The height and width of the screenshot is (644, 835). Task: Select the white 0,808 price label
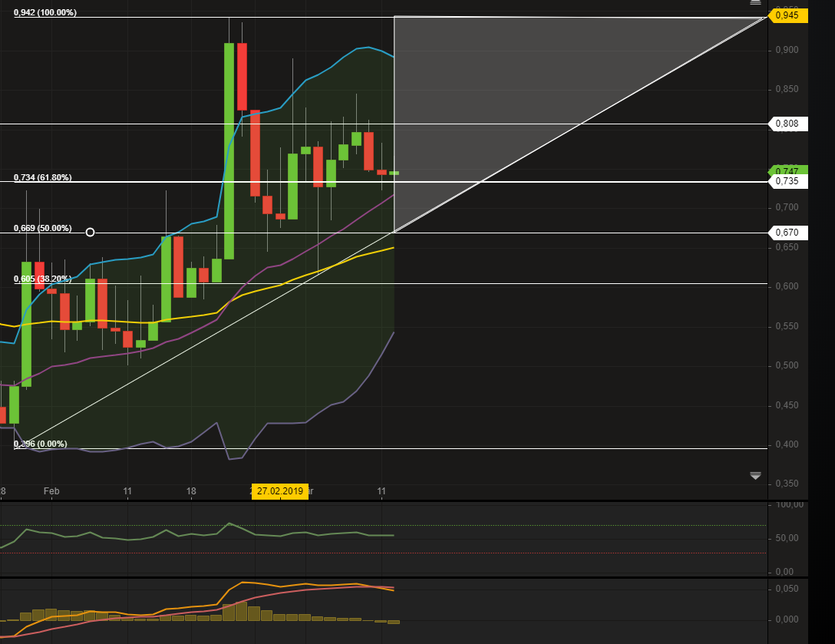(788, 124)
